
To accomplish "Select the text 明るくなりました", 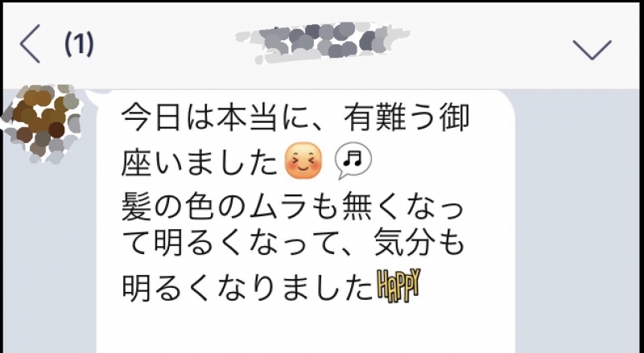I will pos(248,286).
